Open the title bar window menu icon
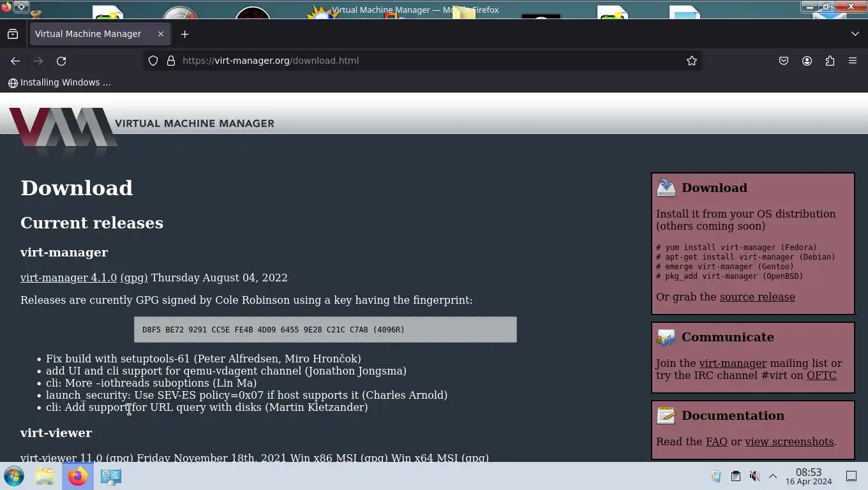This screenshot has width=868, height=490. click(x=21, y=7)
